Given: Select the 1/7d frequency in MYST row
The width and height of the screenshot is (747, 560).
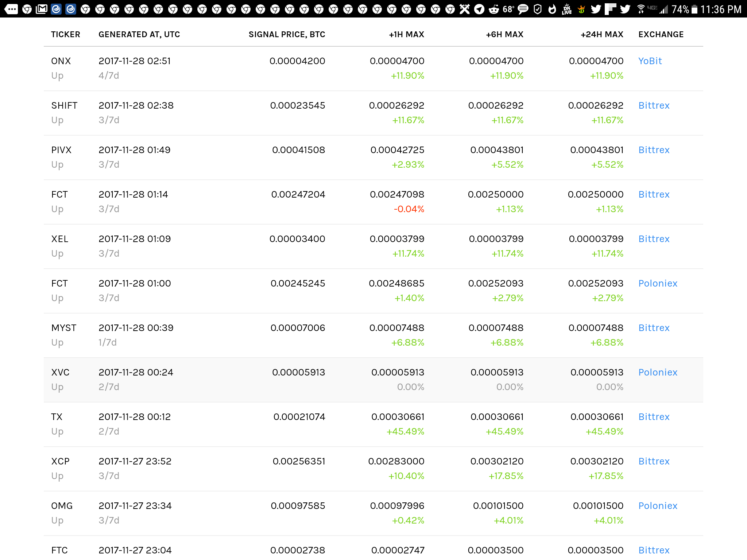Looking at the screenshot, I should pyautogui.click(x=108, y=342).
